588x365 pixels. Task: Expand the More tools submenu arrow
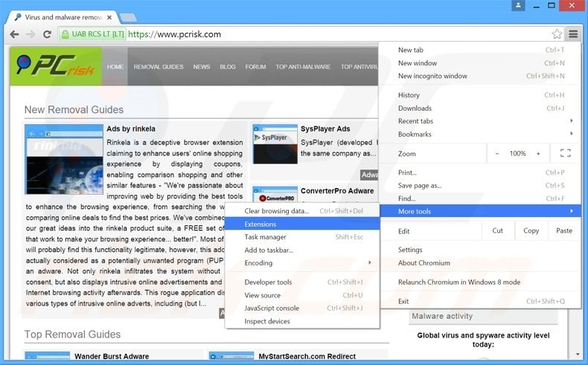(571, 211)
